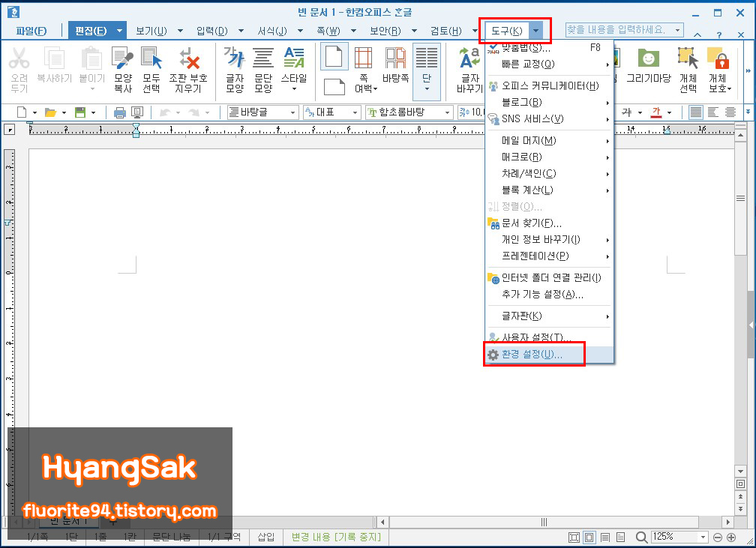The width and height of the screenshot is (756, 548).
Task: Open 빠른 교정 submenu
Action: pyautogui.click(x=549, y=64)
